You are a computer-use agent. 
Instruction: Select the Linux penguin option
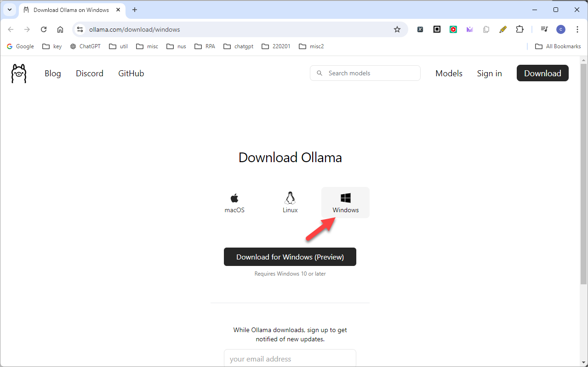tap(290, 203)
